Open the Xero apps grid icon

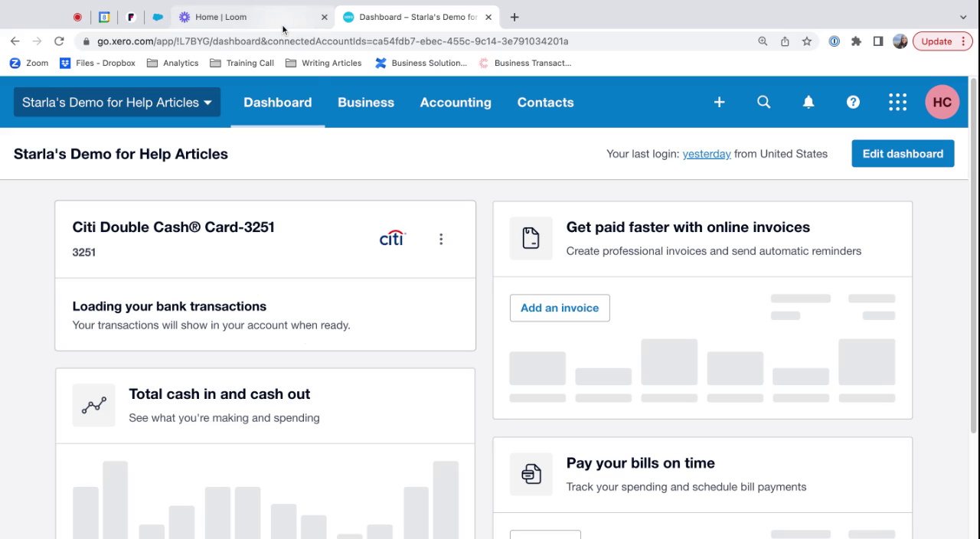point(897,102)
